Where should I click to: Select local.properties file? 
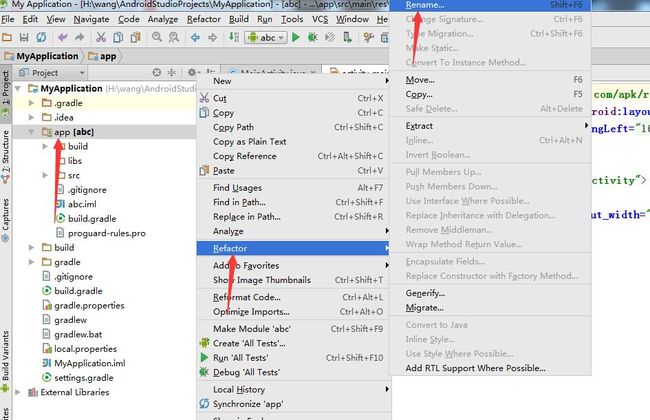[x=79, y=349]
